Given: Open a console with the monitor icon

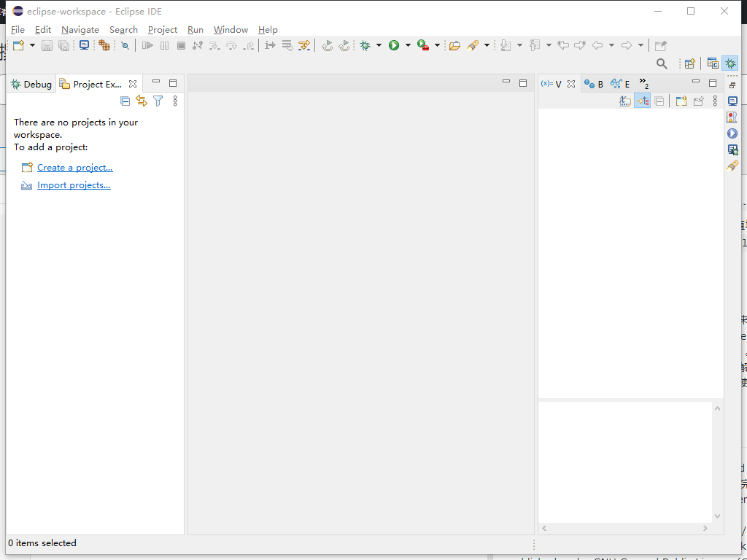Looking at the screenshot, I should pos(85,45).
